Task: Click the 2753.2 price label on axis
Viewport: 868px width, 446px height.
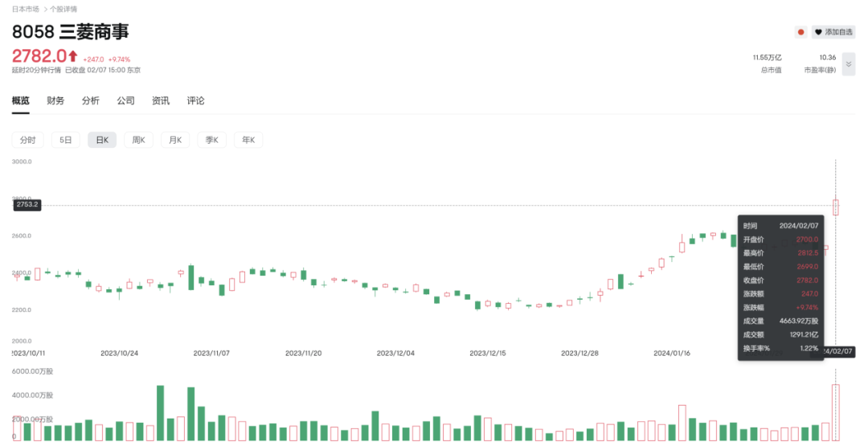Action: point(27,205)
